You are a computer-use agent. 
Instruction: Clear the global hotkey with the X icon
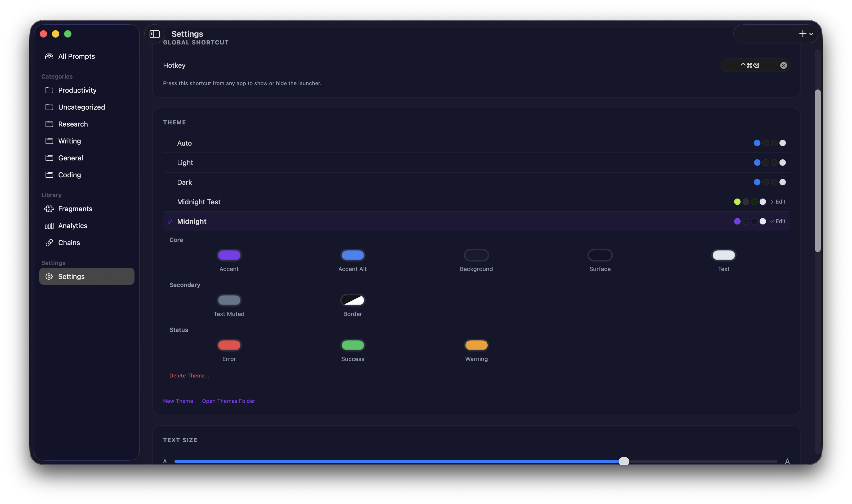point(783,65)
